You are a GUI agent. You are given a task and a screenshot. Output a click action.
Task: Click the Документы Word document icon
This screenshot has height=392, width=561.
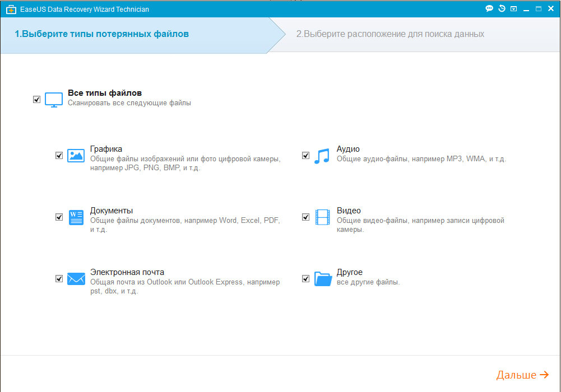coord(76,217)
